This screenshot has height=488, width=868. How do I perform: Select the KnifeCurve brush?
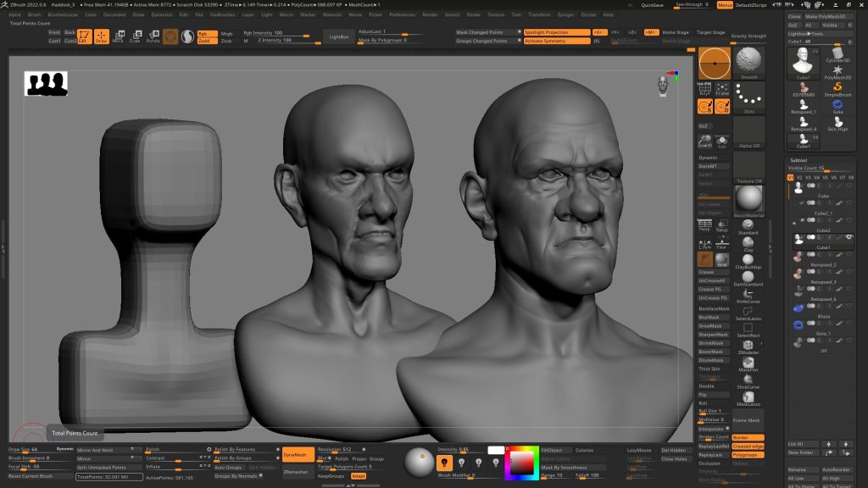point(748,296)
